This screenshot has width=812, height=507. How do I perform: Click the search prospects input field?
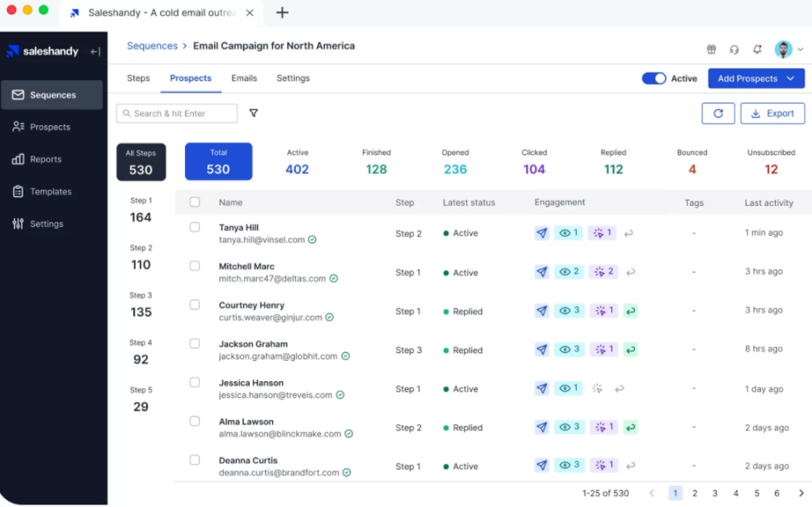177,114
